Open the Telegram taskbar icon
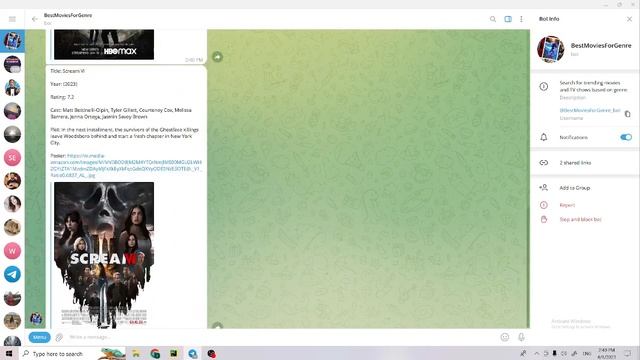640x360 pixels. click(193, 353)
